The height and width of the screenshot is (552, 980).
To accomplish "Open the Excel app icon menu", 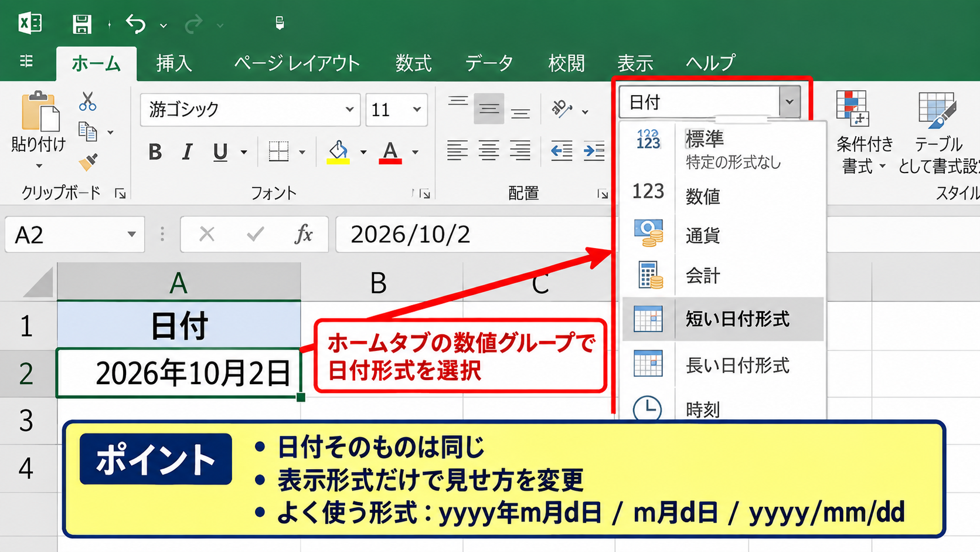I will [x=30, y=23].
